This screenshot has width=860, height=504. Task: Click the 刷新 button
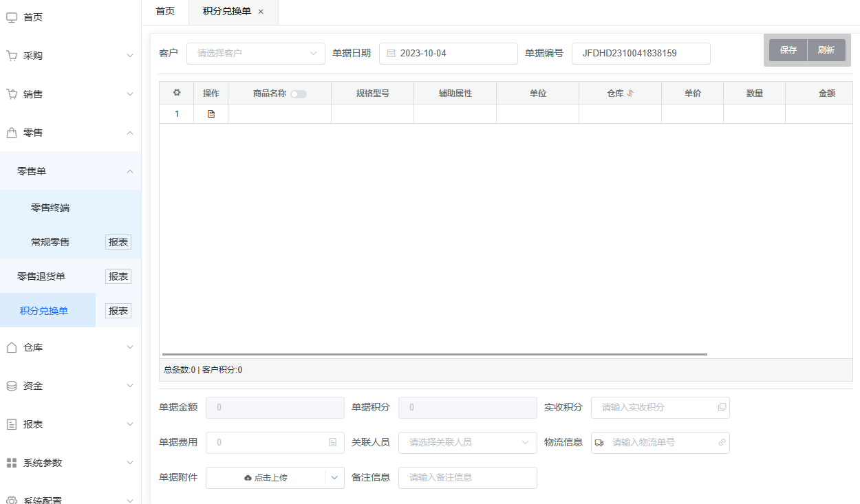pyautogui.click(x=826, y=50)
